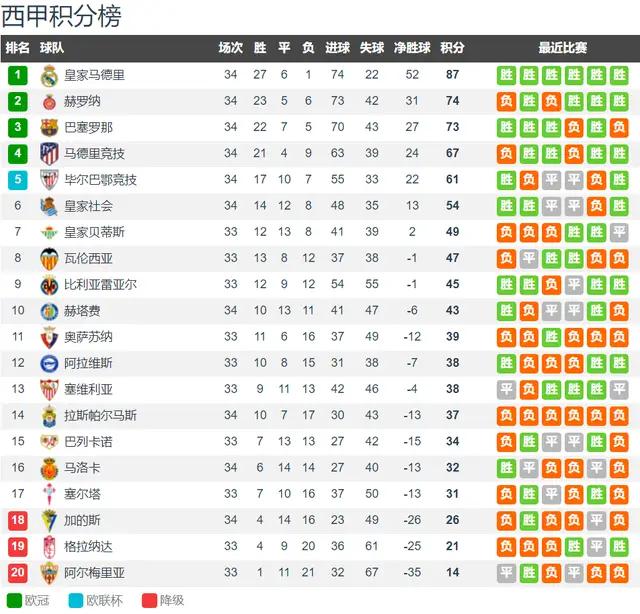The height and width of the screenshot is (614, 640).
Task: Click the Girona red crest icon
Action: pyautogui.click(x=49, y=102)
